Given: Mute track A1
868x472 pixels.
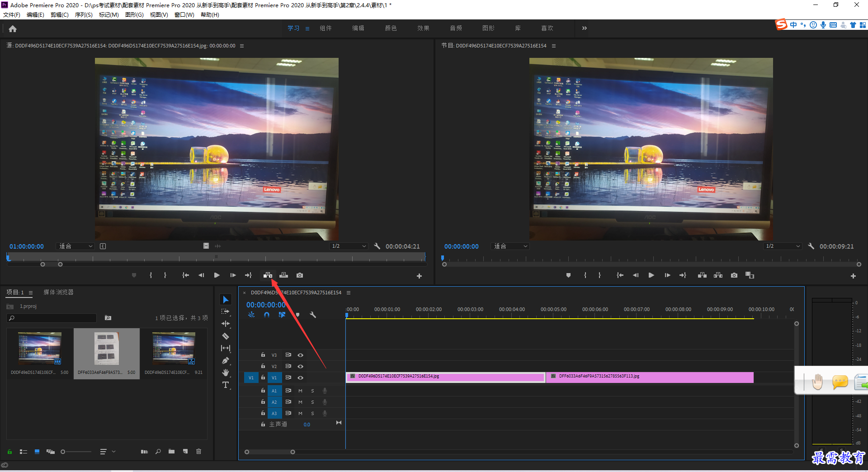Looking at the screenshot, I should tap(300, 391).
